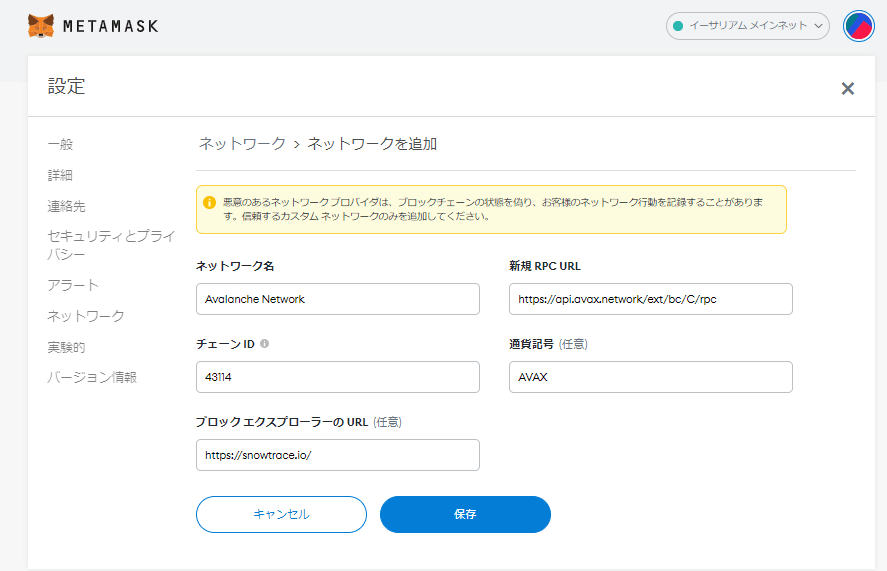Open the 連絡先 settings section
887x571 pixels.
[x=67, y=207]
